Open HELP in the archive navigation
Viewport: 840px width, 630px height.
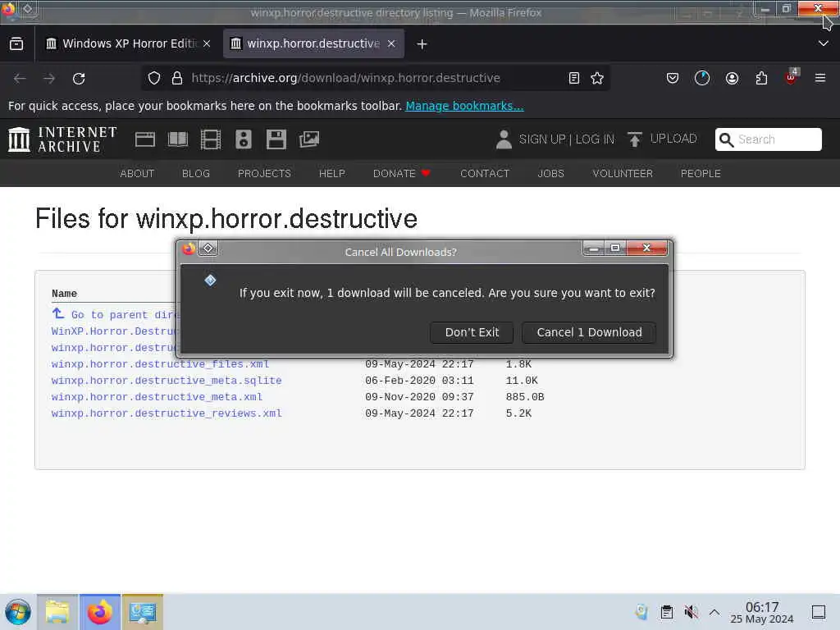(331, 174)
